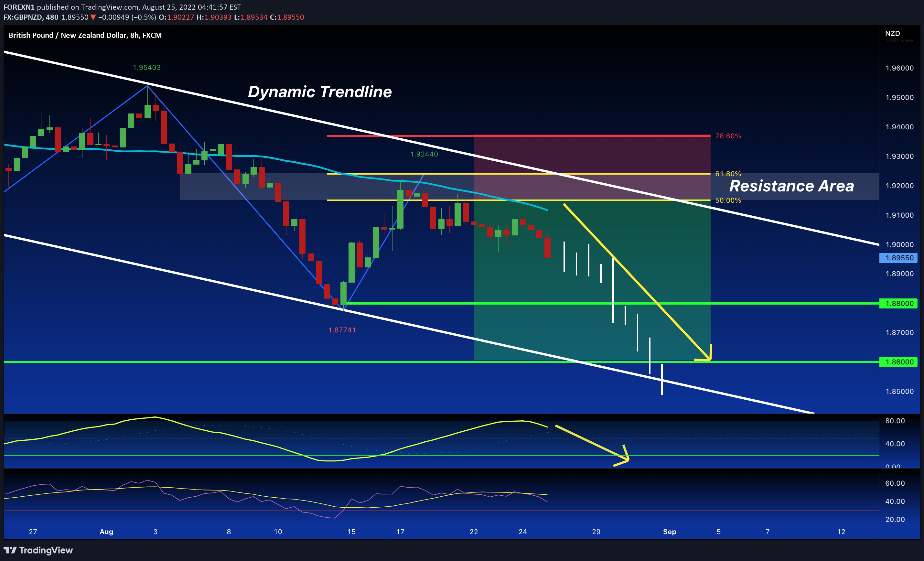Click the TradingView logo at bottom left
The height and width of the screenshot is (561, 924).
point(38,550)
